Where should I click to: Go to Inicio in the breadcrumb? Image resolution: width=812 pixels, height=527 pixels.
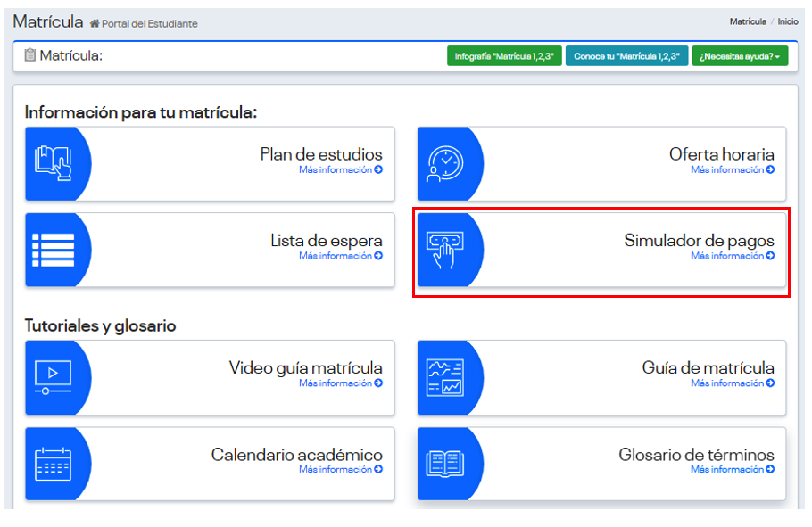pyautogui.click(x=787, y=21)
